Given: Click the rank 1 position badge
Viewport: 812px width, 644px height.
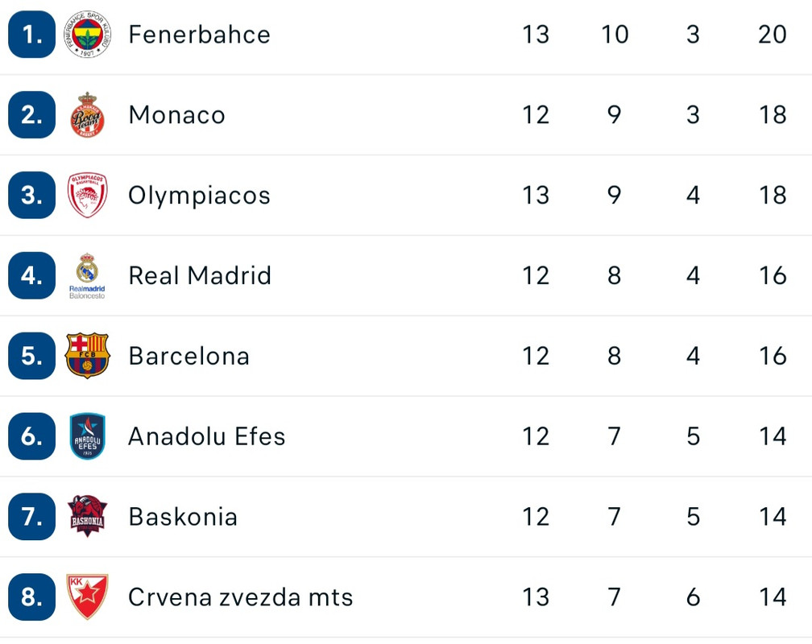Looking at the screenshot, I should pyautogui.click(x=31, y=34).
